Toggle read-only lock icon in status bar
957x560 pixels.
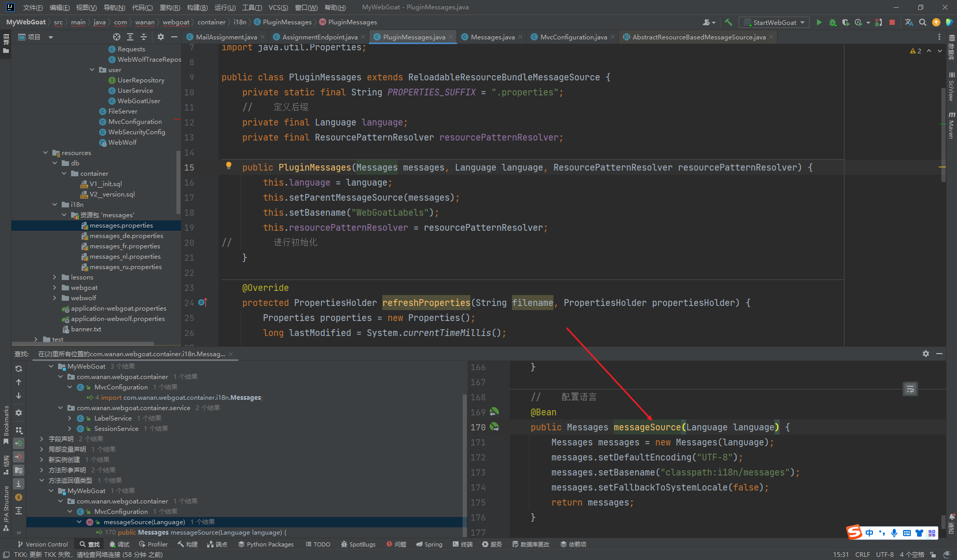click(x=933, y=554)
